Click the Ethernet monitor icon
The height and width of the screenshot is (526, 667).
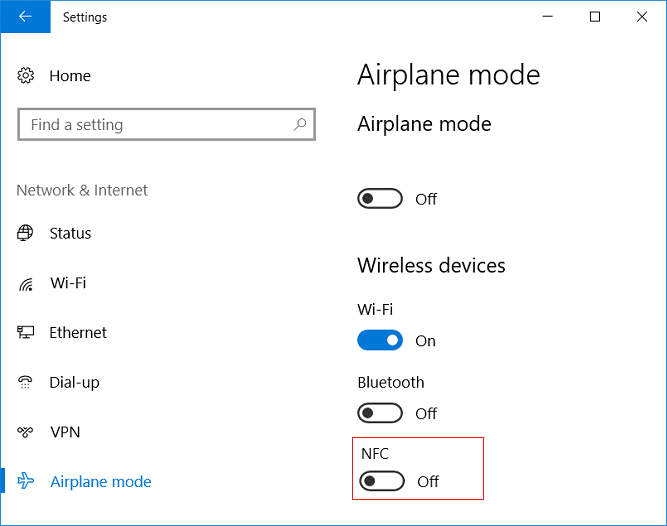[x=26, y=333]
